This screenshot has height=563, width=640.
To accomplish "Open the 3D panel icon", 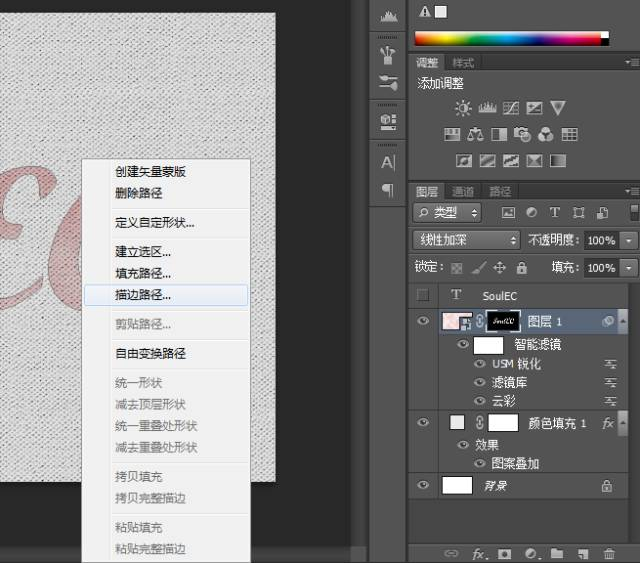I will point(388,121).
